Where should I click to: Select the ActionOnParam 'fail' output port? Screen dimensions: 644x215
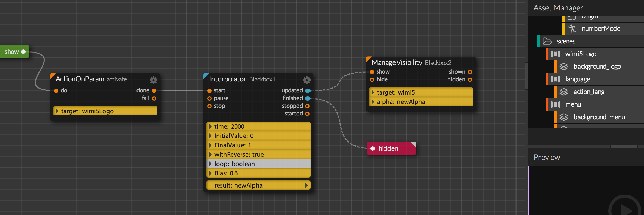(154, 98)
